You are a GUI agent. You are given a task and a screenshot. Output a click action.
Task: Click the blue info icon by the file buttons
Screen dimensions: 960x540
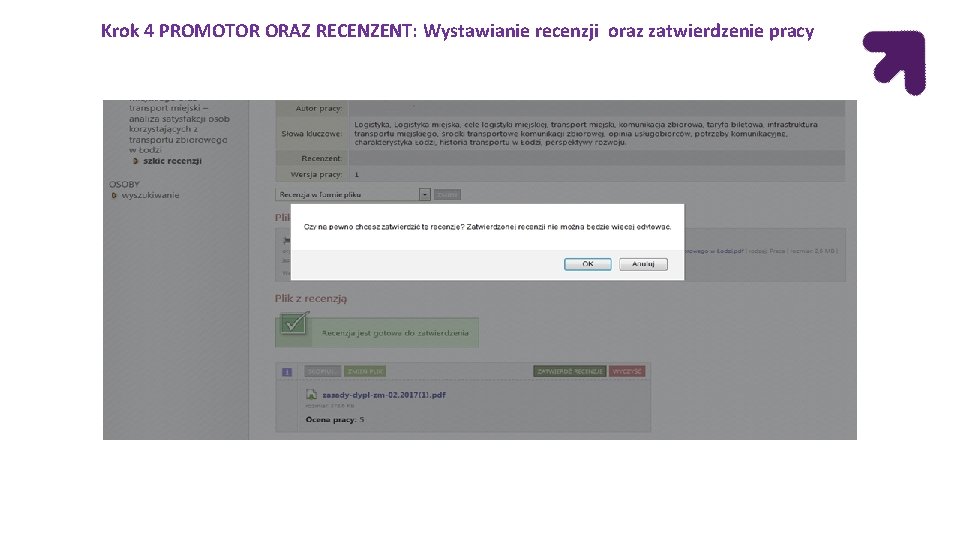(x=287, y=372)
